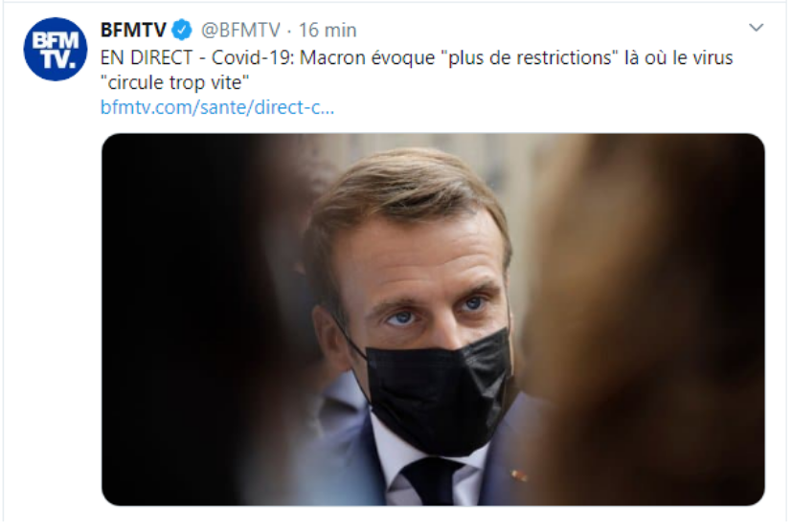The width and height of the screenshot is (792, 532).
Task: Open the BFMTV round profile avatar
Action: [56, 49]
